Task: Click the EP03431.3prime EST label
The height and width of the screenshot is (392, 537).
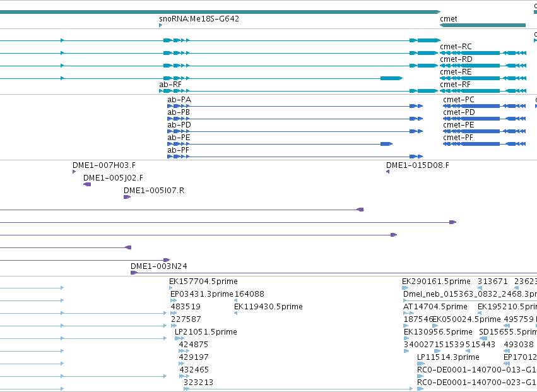Action: [x=202, y=294]
